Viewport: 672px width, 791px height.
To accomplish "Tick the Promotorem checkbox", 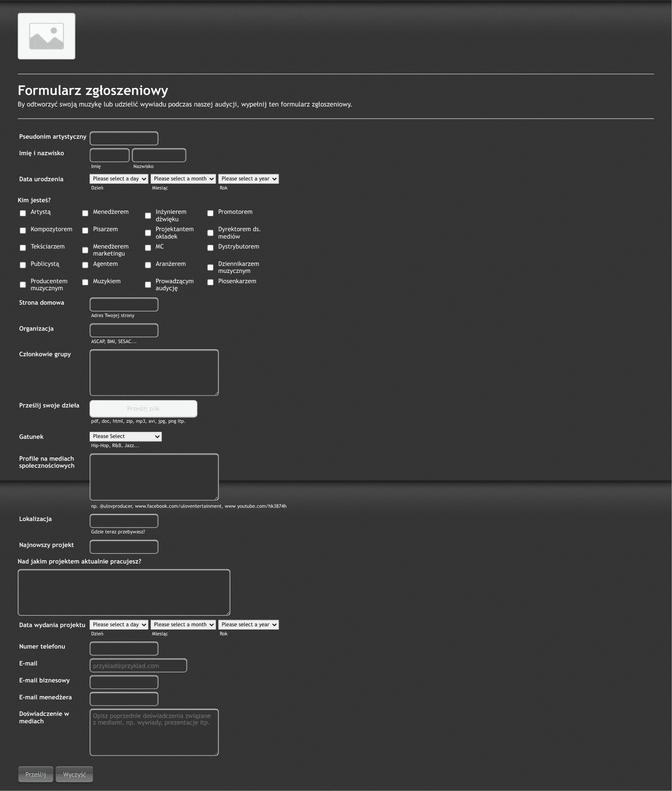I will click(x=210, y=213).
